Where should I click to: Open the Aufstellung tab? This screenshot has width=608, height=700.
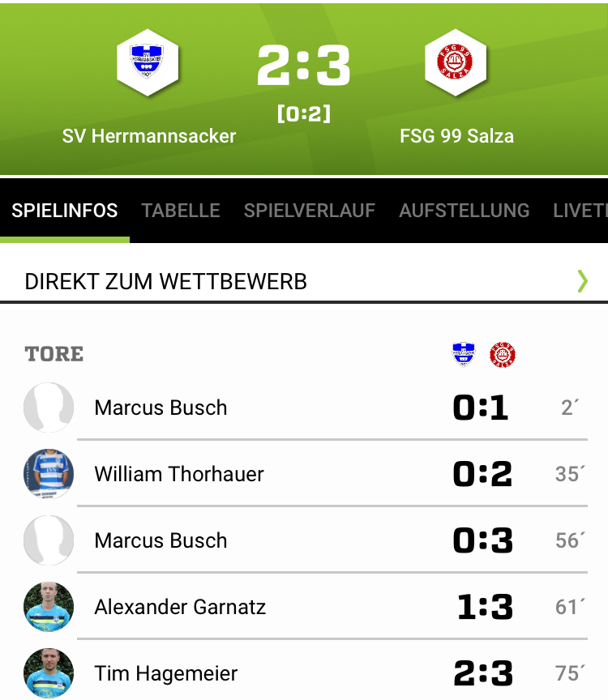click(x=465, y=211)
